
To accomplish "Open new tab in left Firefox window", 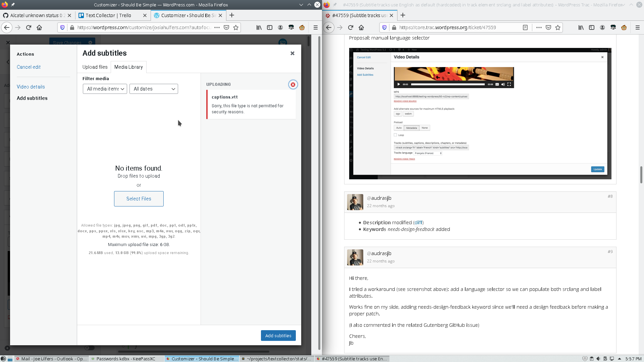I will (x=232, y=15).
